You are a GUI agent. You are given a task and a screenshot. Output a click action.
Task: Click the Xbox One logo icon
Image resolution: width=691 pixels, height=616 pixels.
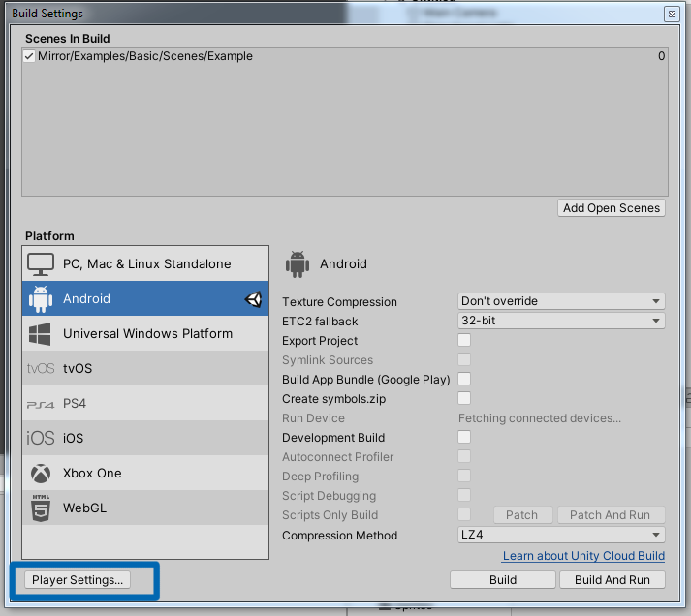(x=41, y=474)
